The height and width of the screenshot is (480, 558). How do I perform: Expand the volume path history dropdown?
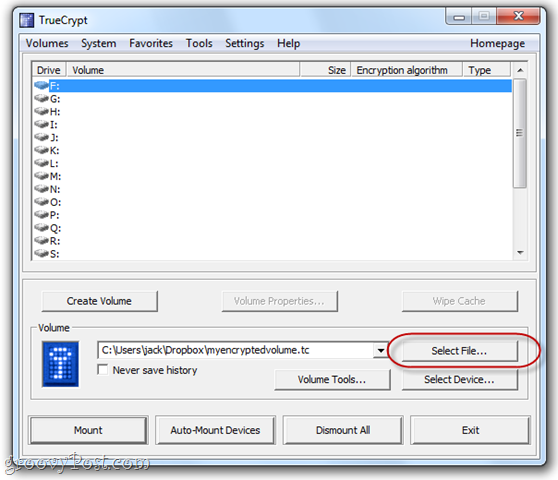[x=380, y=350]
